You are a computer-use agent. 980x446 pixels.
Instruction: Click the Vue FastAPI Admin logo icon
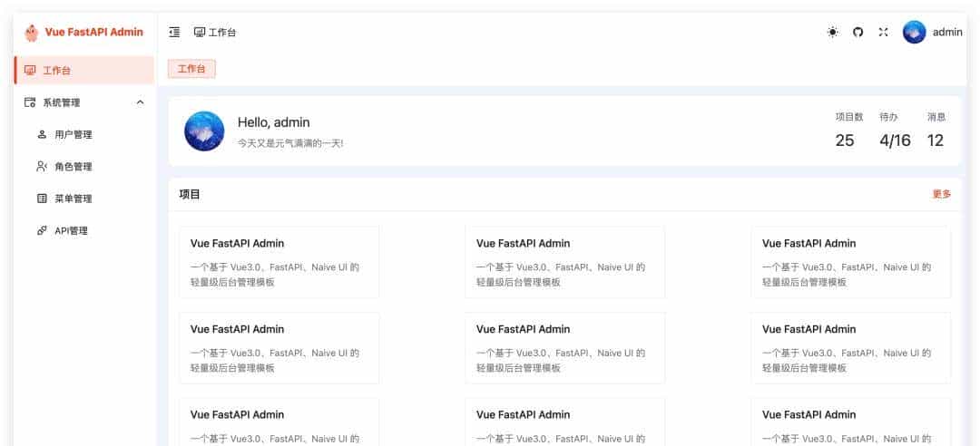(x=31, y=33)
